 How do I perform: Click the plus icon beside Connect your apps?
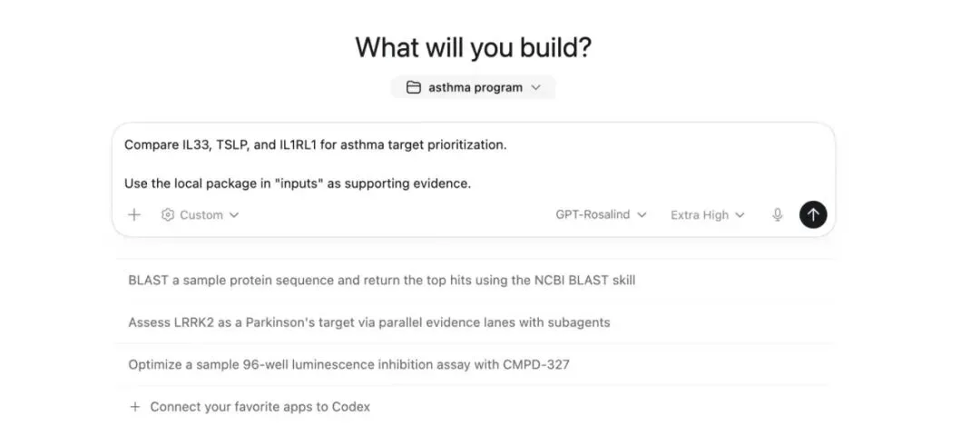(135, 407)
